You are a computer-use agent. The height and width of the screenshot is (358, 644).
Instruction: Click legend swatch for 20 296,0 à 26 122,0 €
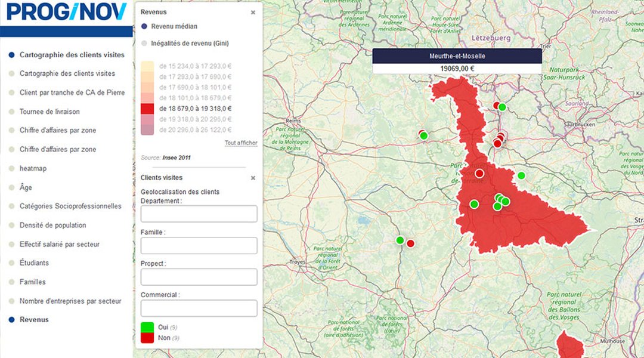pyautogui.click(x=147, y=130)
